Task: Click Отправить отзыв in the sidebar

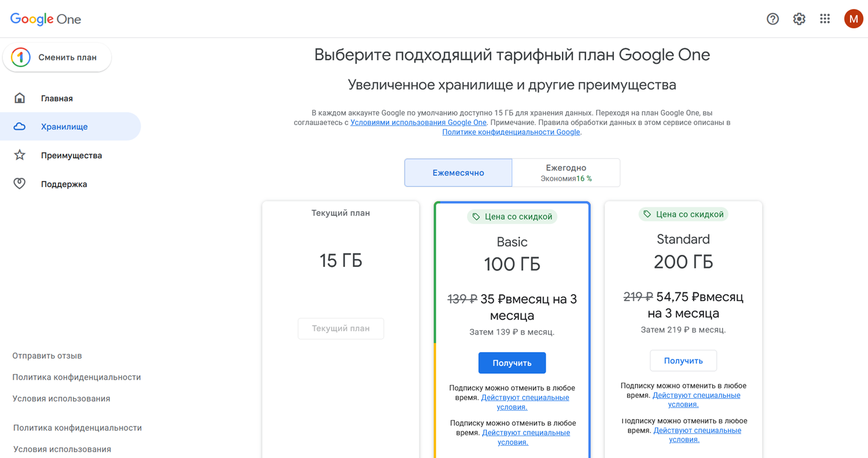Action: click(47, 356)
